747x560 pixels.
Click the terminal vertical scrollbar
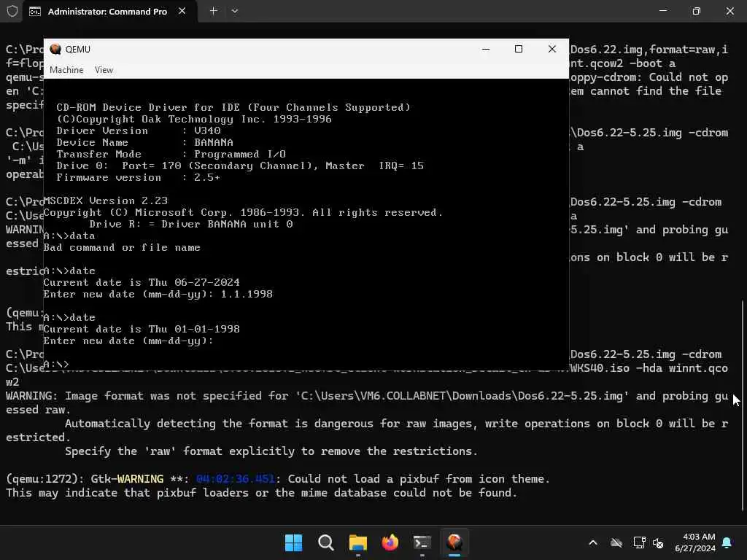743,405
